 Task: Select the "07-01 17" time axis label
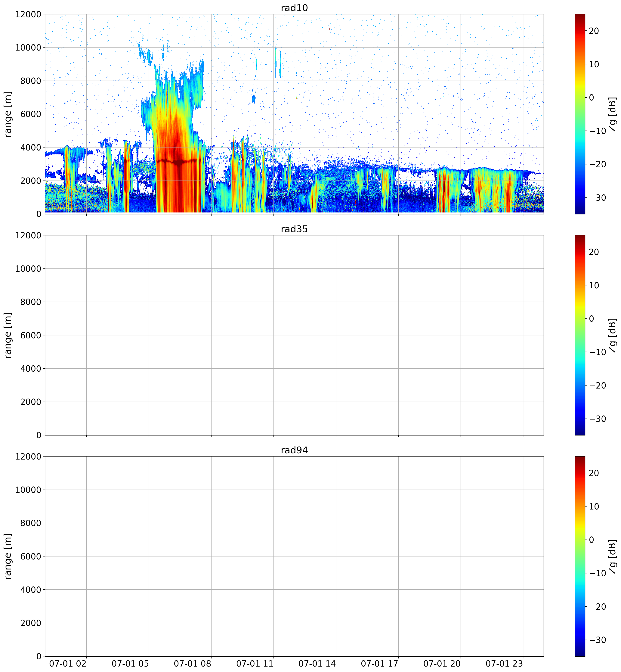(x=380, y=664)
